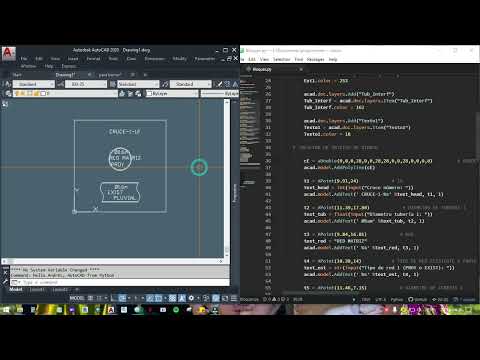
Task: Click GitHub button in editor status bar
Action: 418,299
